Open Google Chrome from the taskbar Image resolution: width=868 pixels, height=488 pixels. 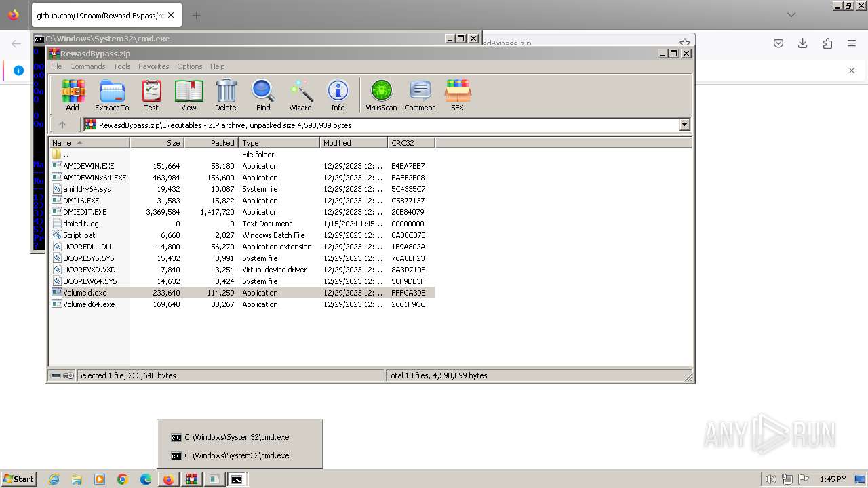(123, 479)
